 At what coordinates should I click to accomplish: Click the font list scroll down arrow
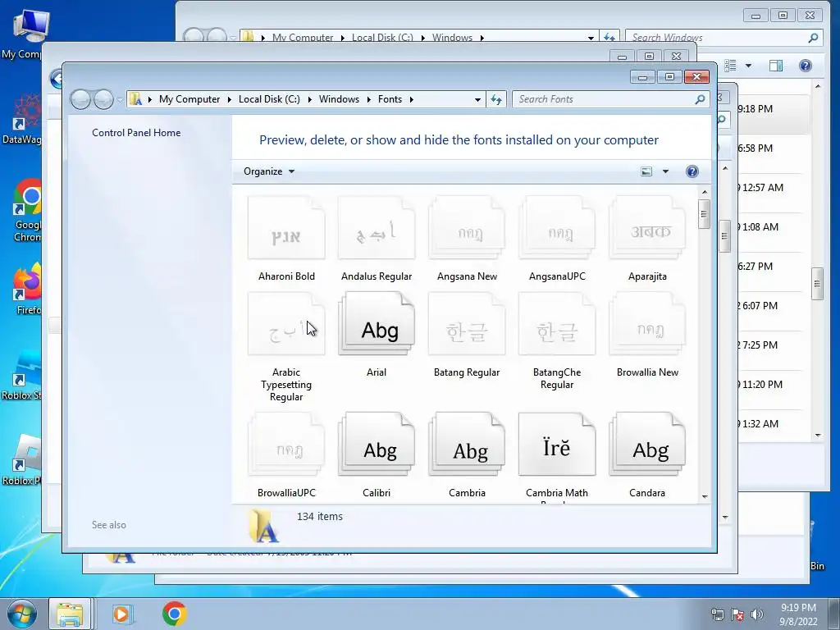(x=705, y=496)
